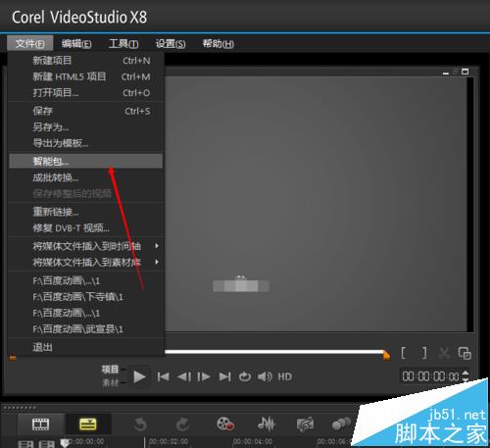Viewport: 490px width, 448px height.
Task: Click the system volume speaker icon
Action: (265, 376)
